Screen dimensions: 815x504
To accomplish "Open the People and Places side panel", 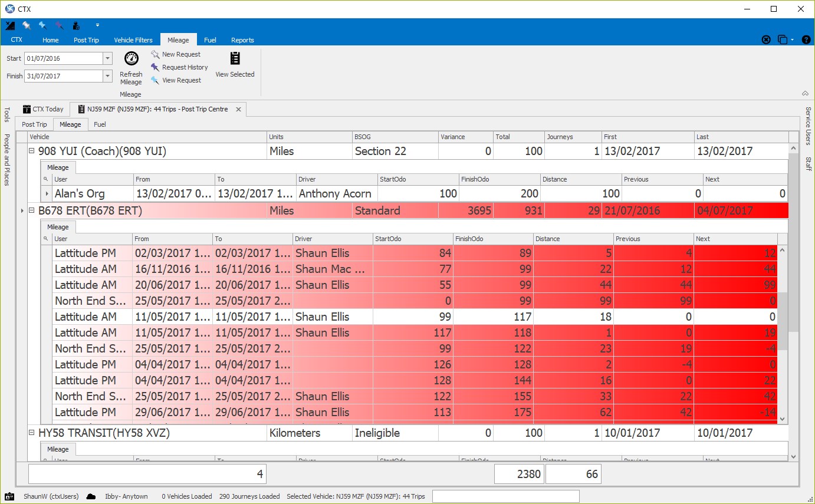I will [x=7, y=160].
